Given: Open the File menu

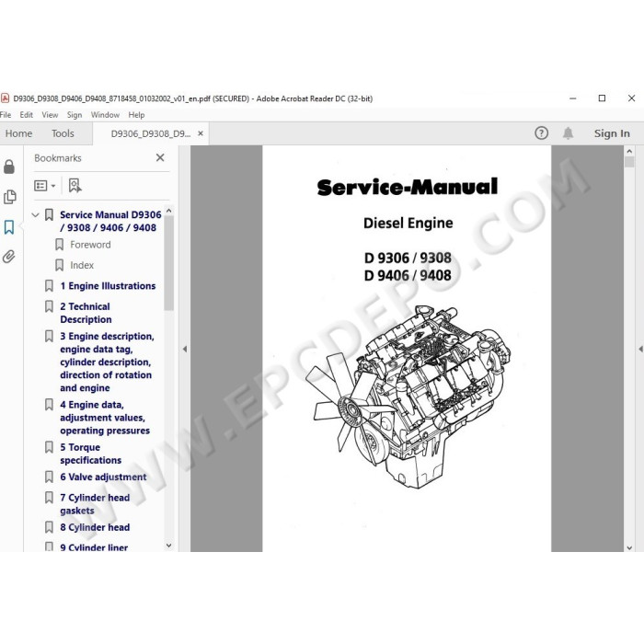Looking at the screenshot, I should [x=6, y=115].
